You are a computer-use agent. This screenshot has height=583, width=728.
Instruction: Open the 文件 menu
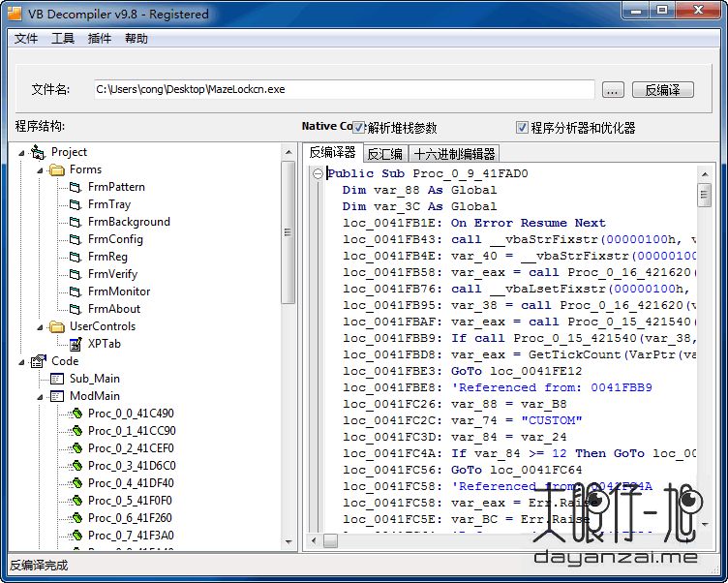coord(25,38)
